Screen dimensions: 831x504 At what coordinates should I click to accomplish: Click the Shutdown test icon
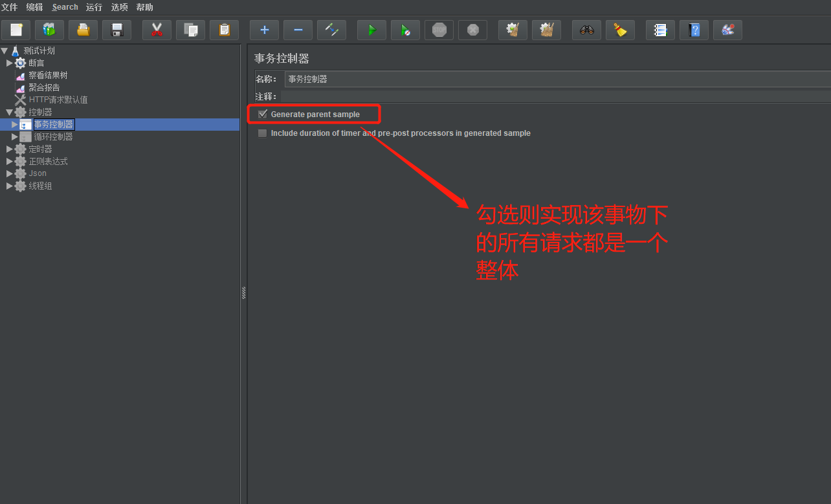pyautogui.click(x=472, y=30)
